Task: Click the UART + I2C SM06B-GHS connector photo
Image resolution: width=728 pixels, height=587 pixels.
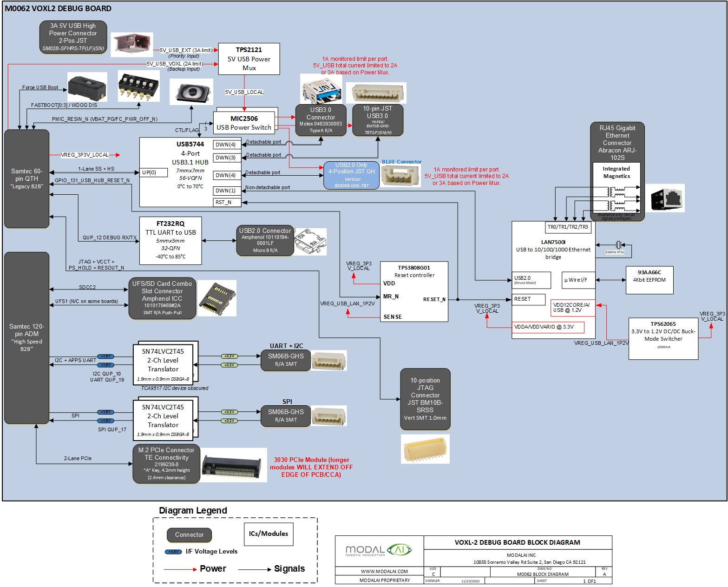Action: (329, 361)
